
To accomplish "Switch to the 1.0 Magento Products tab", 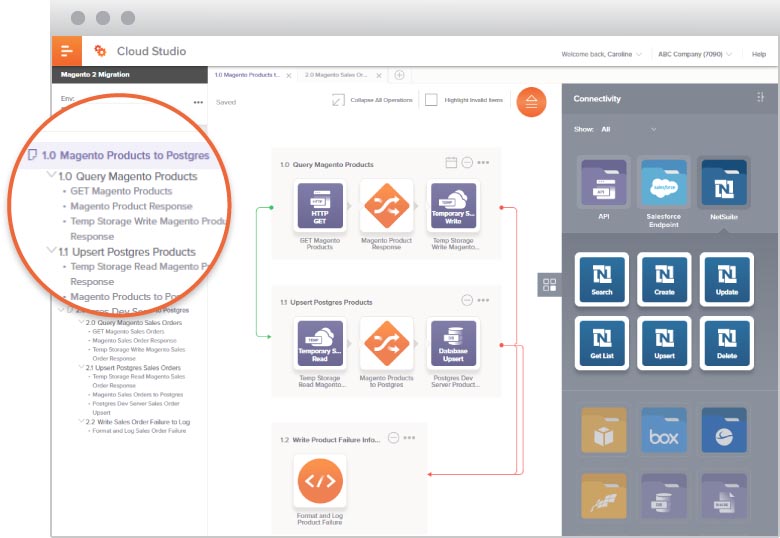I will point(247,75).
